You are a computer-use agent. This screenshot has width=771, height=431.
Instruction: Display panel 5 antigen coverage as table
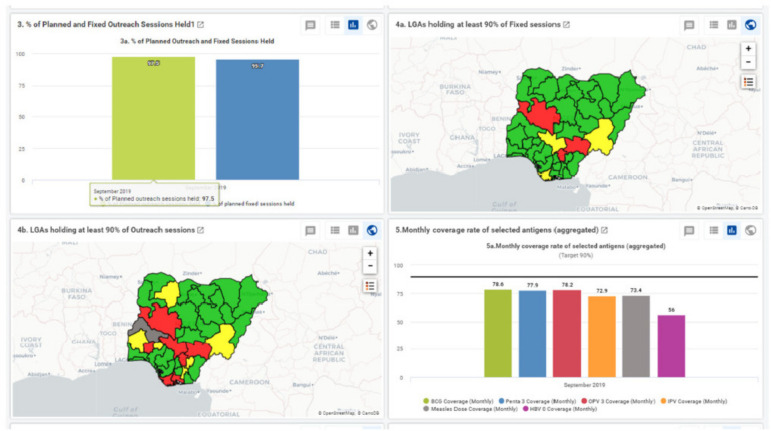pyautogui.click(x=714, y=230)
